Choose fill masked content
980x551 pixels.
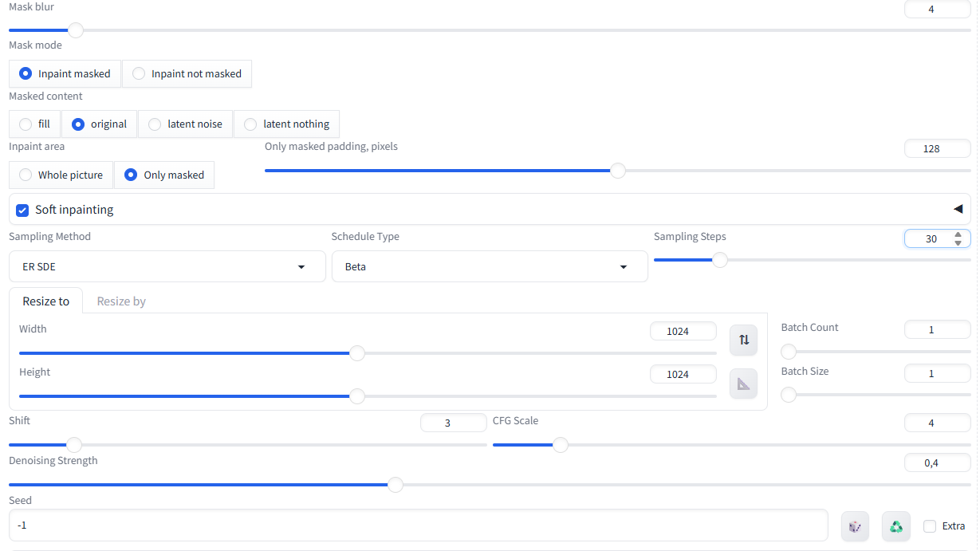coord(34,124)
